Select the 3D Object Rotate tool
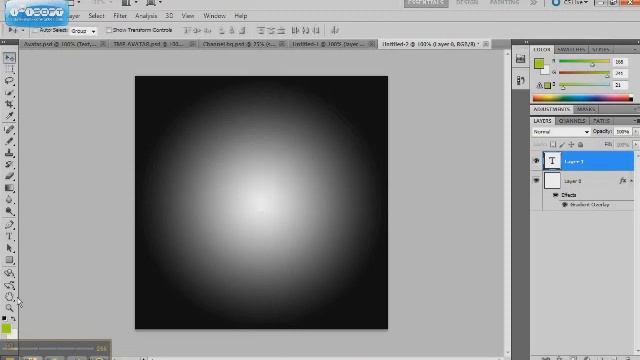Screen dimensions: 640x360 tap(9, 273)
